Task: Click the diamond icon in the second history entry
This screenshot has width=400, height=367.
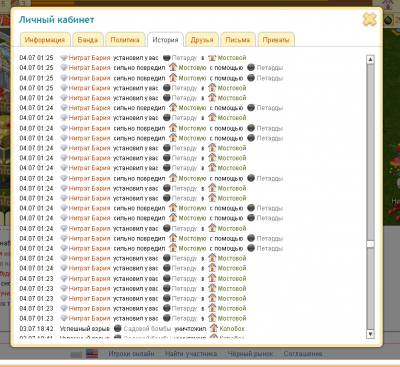Action: point(64,68)
